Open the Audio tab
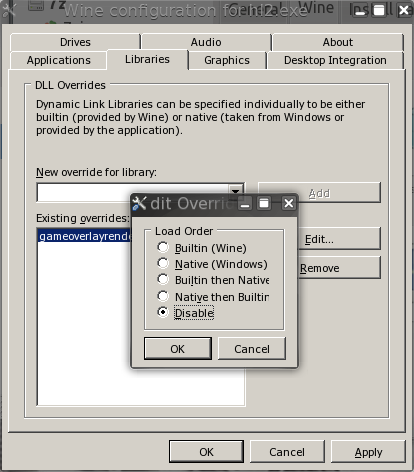 click(206, 42)
